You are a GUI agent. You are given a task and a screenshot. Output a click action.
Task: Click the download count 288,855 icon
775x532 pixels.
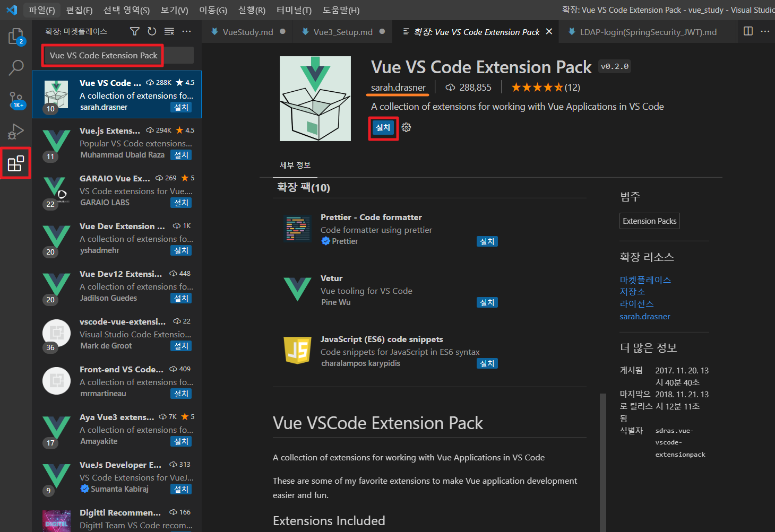(x=450, y=88)
